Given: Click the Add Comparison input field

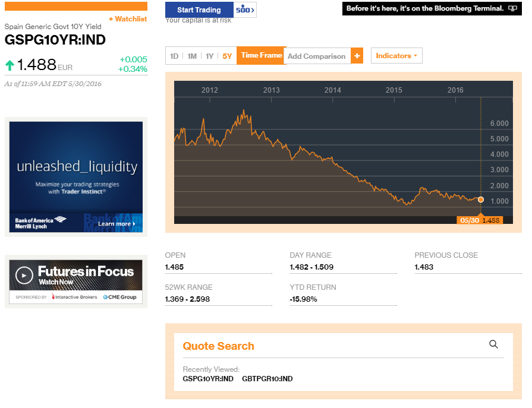Looking at the screenshot, I should coord(317,56).
